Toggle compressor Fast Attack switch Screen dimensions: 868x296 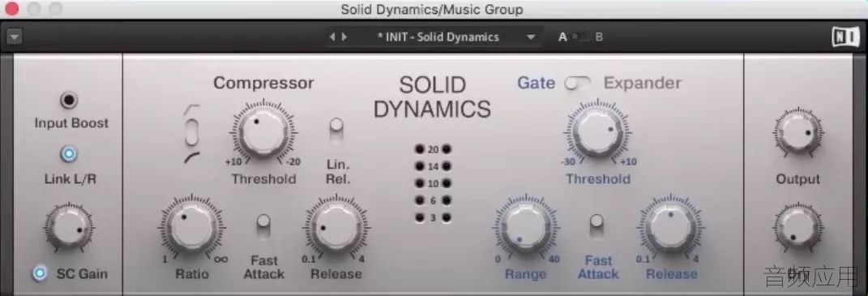pos(263,227)
